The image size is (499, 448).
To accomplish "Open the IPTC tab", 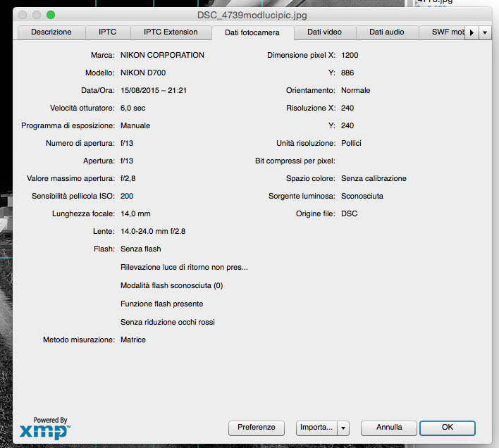I will [x=106, y=32].
